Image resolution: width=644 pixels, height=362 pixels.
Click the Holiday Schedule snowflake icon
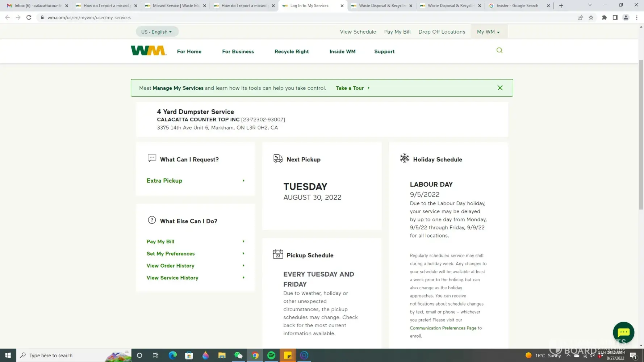click(405, 158)
